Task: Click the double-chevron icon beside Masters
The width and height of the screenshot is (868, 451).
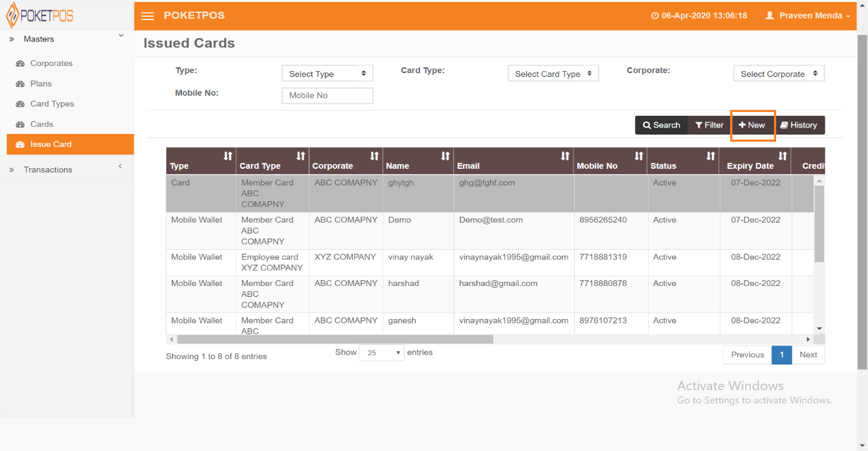Action: coord(12,39)
